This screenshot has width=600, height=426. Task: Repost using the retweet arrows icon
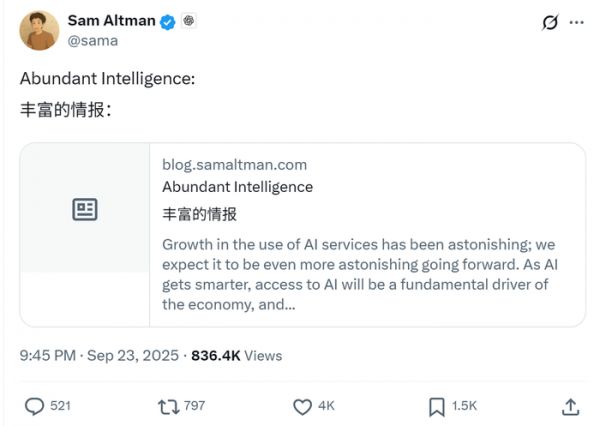[x=167, y=407]
